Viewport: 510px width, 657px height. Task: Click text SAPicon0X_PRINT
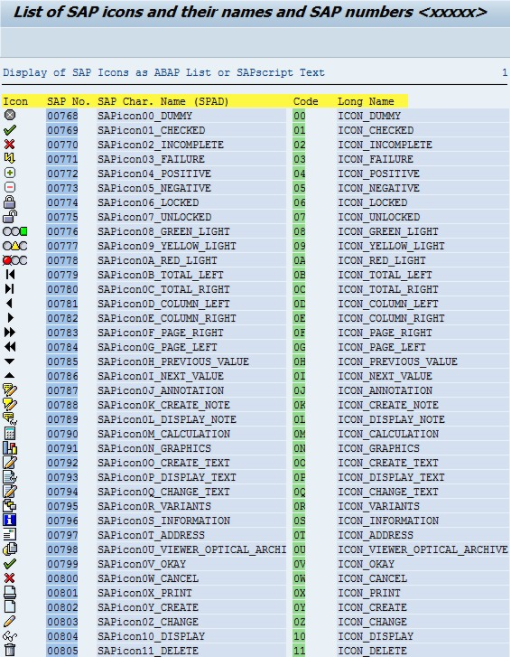click(145, 593)
